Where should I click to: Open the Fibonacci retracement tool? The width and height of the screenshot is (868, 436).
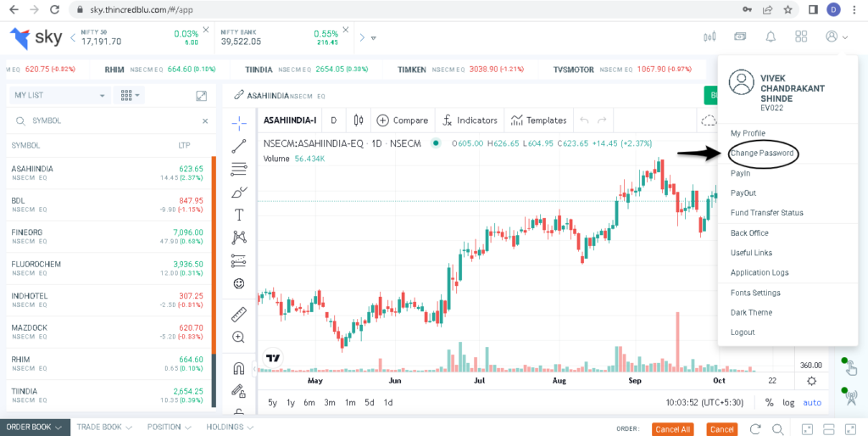pos(239,169)
